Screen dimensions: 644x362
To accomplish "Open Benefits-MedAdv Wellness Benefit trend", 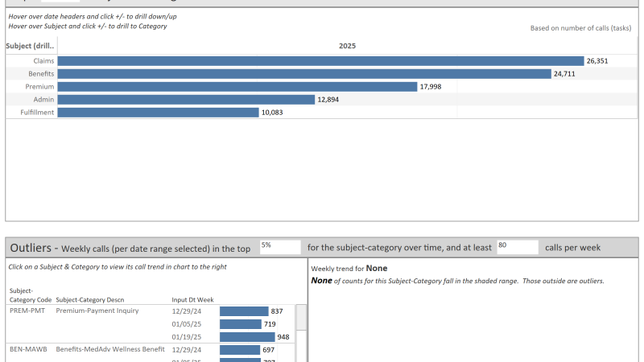I will (110, 349).
